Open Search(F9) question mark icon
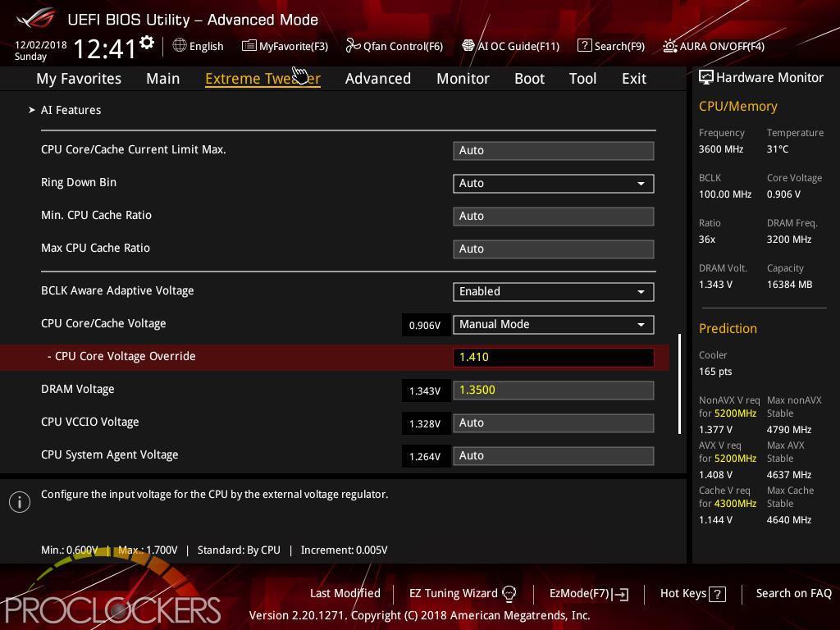Viewport: 840px width, 630px height. 584,46
